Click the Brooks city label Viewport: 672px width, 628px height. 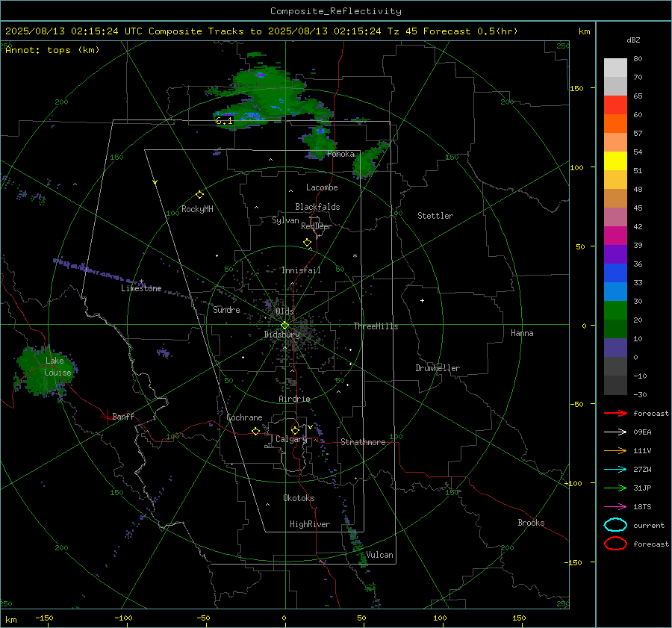(x=531, y=523)
